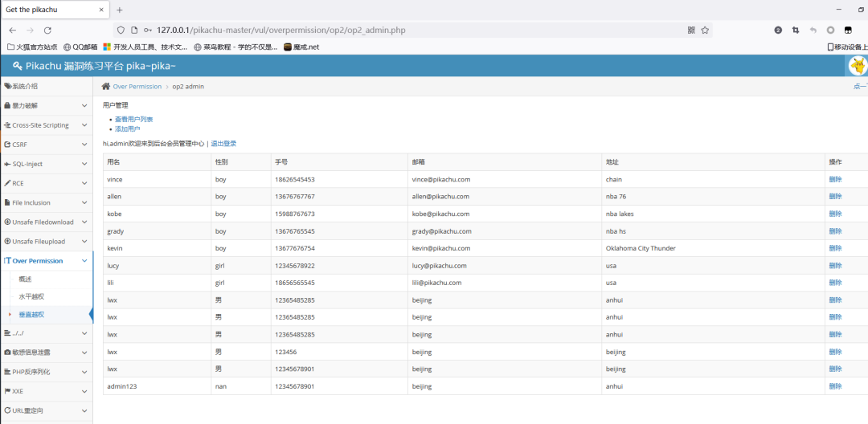Delete user lucy via 删除 link
Image resolution: width=868 pixels, height=424 pixels.
coord(835,265)
